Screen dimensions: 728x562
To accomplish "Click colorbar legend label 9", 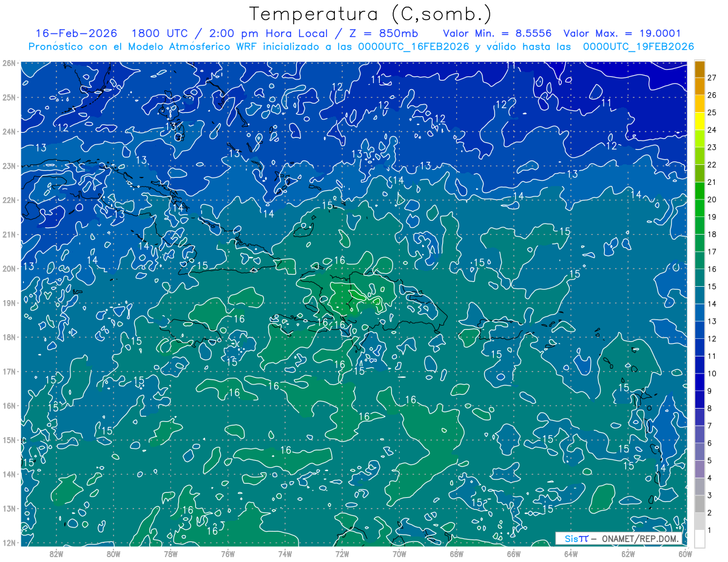I will click(710, 391).
